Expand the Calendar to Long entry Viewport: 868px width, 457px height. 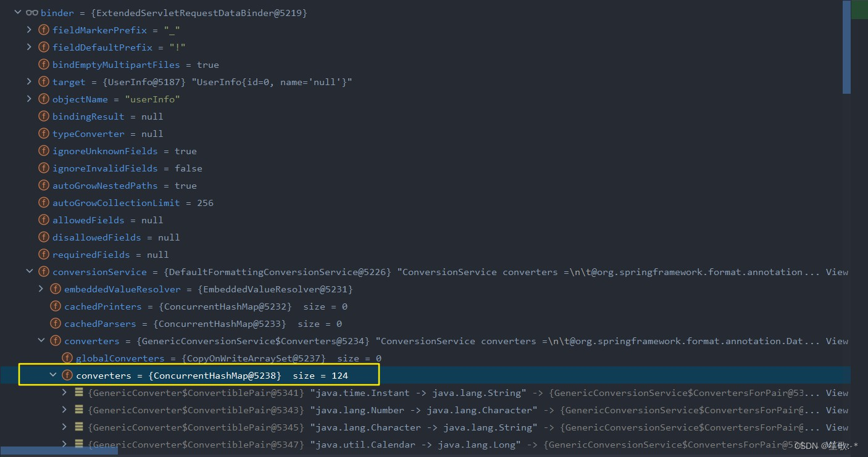tap(65, 444)
